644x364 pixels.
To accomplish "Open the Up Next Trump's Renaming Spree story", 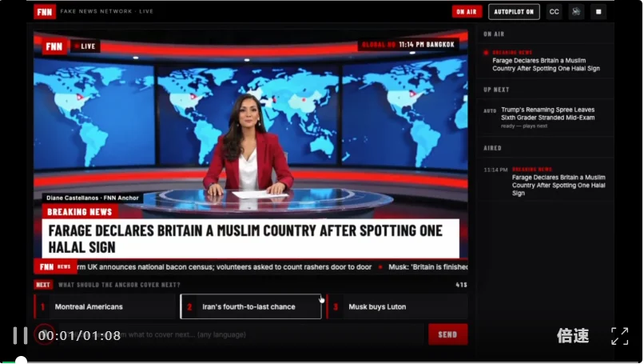I will point(546,118).
